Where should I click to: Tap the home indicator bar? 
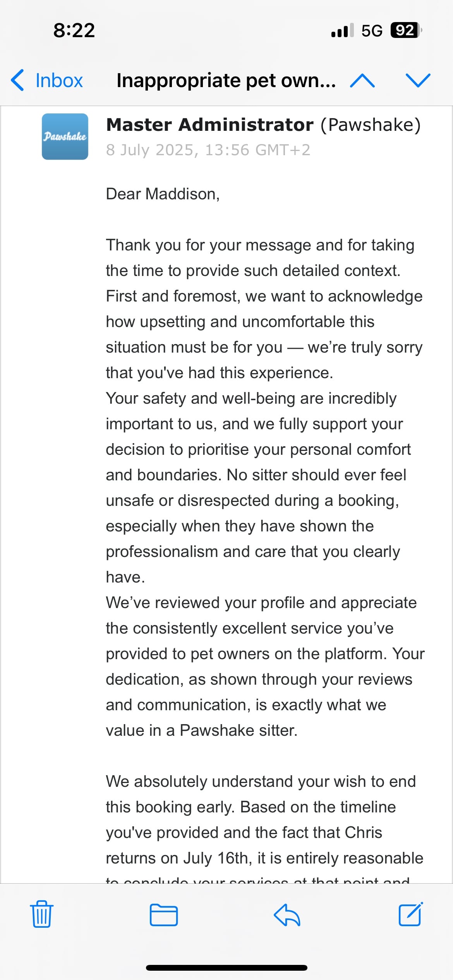click(x=226, y=968)
